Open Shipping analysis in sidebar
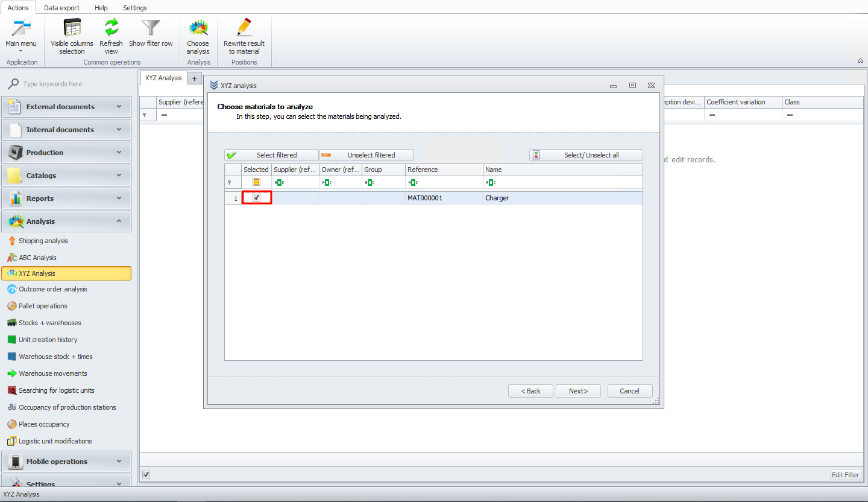This screenshot has height=502, width=868. click(43, 241)
